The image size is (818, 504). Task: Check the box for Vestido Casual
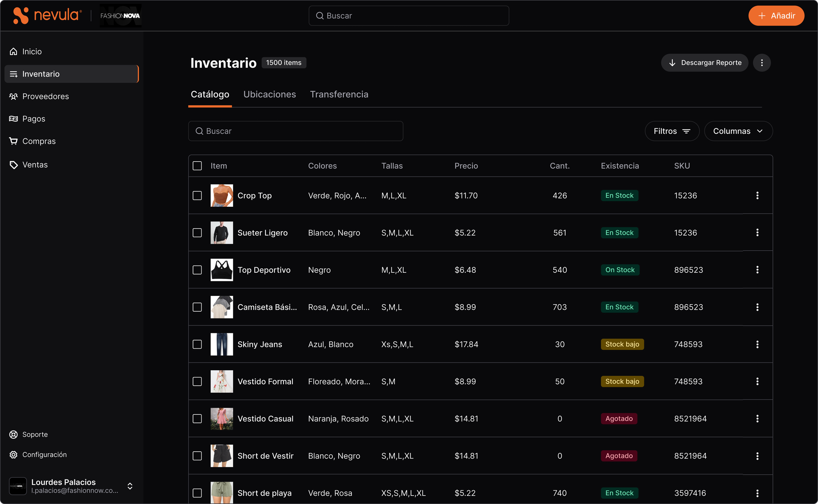pyautogui.click(x=197, y=418)
